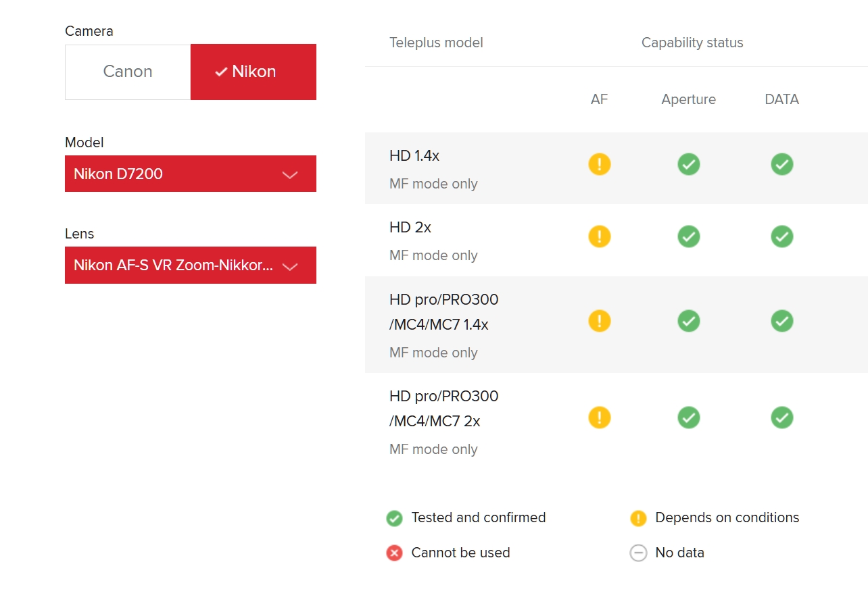Expand the Nikon AF-S VR Zoom-Nikkor lens dropdown

point(191,265)
